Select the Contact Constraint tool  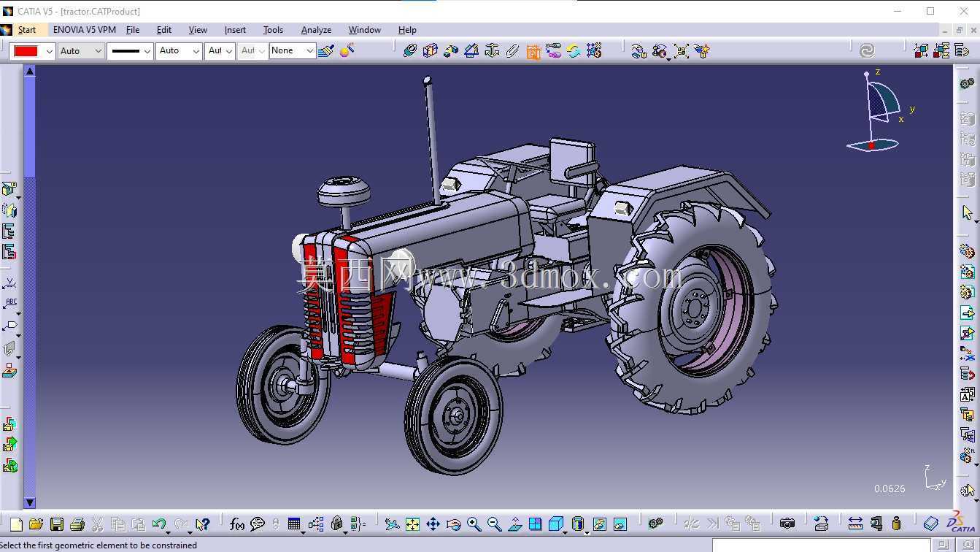point(431,50)
